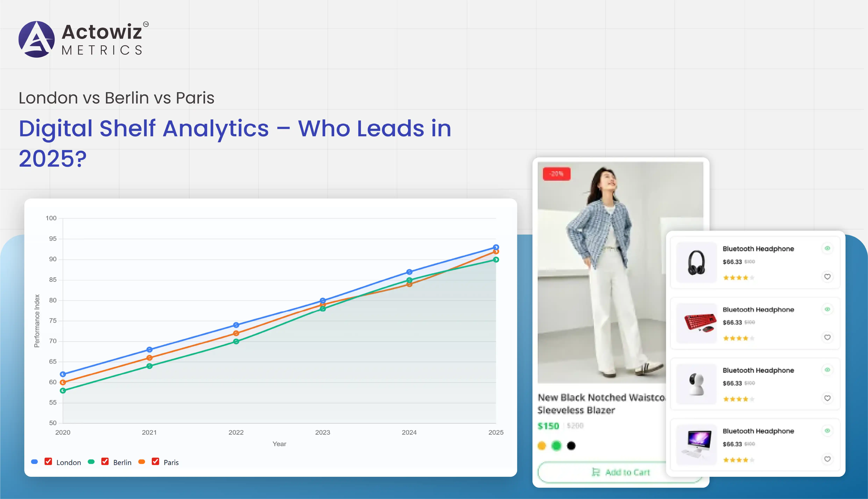Select the black color swatch
The image size is (868, 499).
(x=571, y=445)
